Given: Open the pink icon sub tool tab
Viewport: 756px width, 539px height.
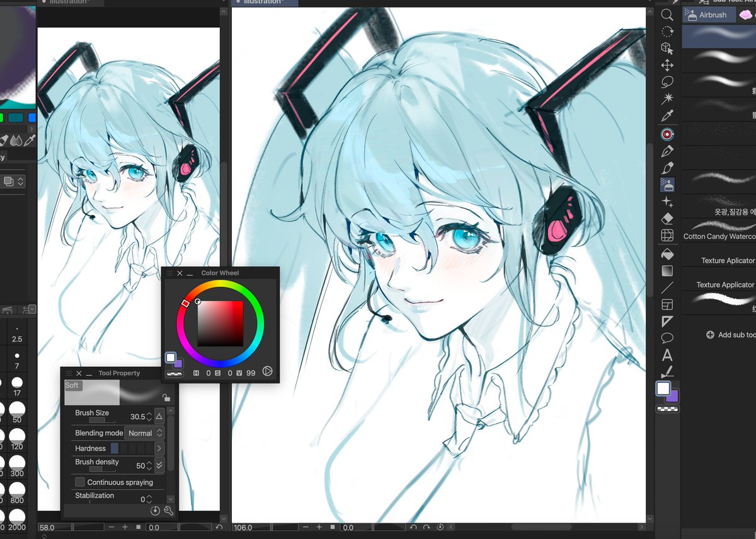Looking at the screenshot, I should tap(745, 14).
